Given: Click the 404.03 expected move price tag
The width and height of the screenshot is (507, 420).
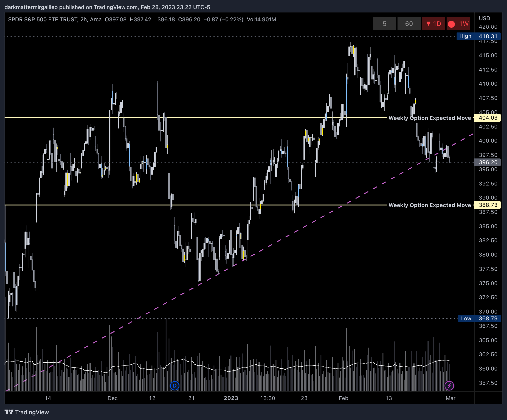Looking at the screenshot, I should pos(487,118).
